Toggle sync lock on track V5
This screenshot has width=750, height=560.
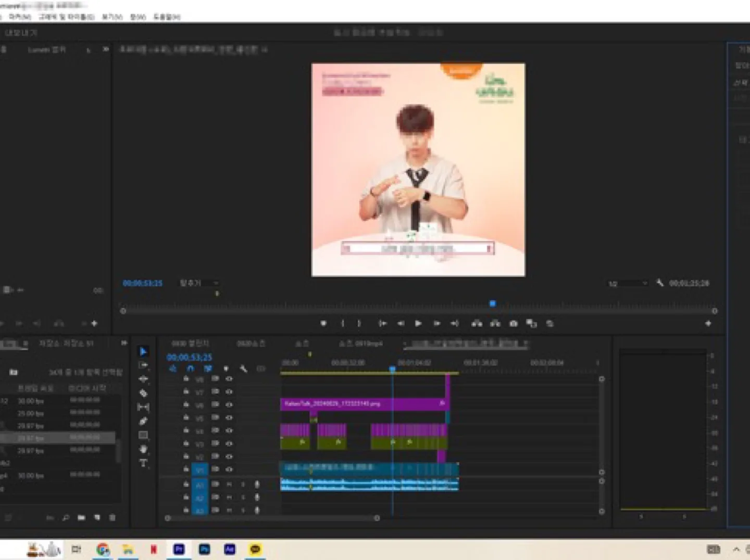point(215,417)
